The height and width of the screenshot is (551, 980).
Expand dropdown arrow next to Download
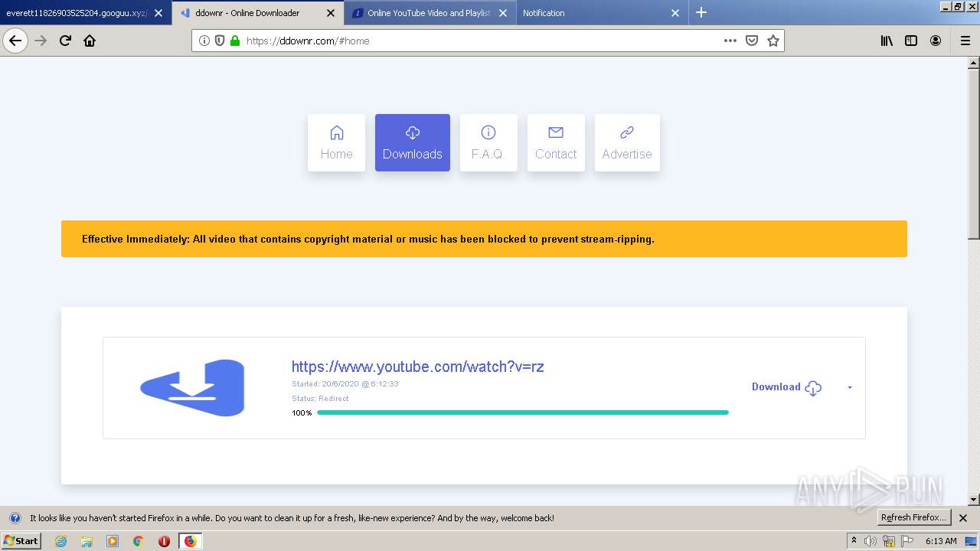850,388
